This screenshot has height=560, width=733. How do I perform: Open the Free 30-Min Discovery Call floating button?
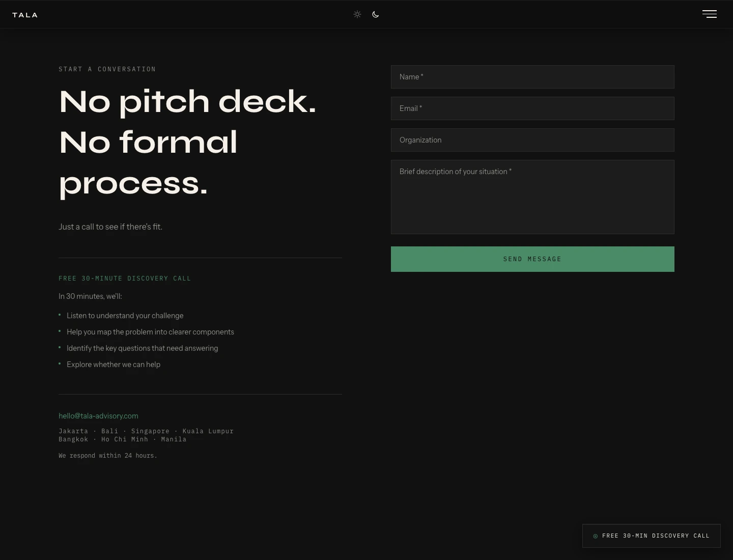tap(652, 536)
